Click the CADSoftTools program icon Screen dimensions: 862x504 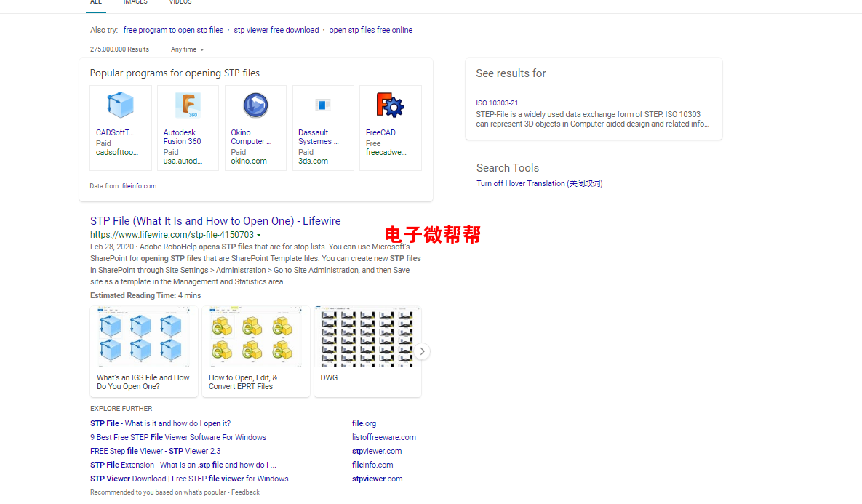point(120,105)
